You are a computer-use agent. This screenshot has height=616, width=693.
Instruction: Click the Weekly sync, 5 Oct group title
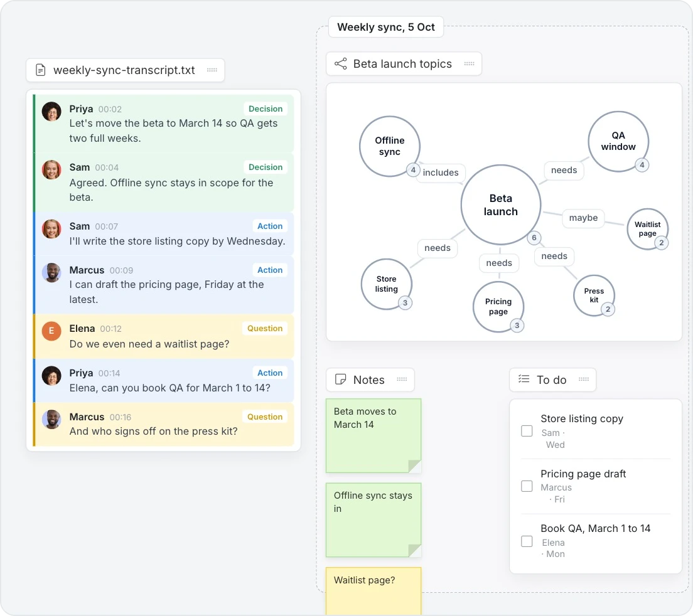coord(386,27)
